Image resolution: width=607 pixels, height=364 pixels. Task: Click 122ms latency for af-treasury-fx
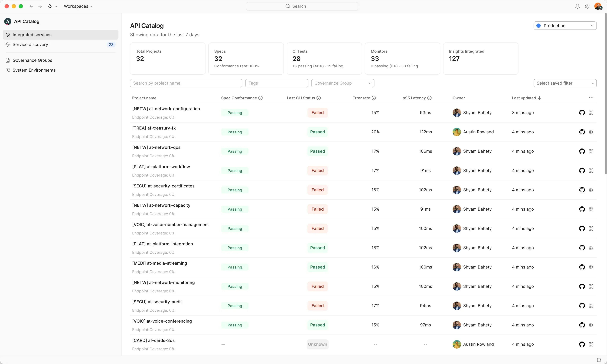(x=425, y=132)
